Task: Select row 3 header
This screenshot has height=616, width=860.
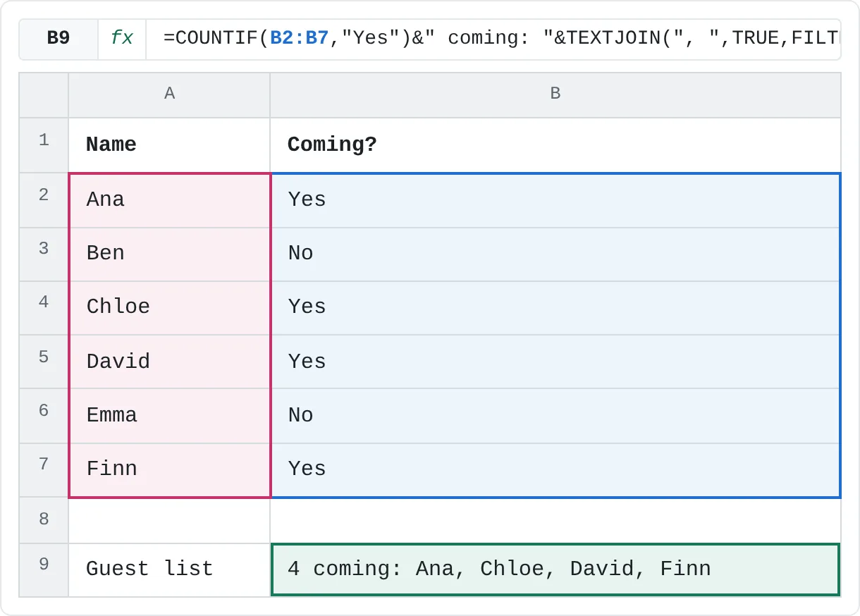Action: (x=44, y=254)
